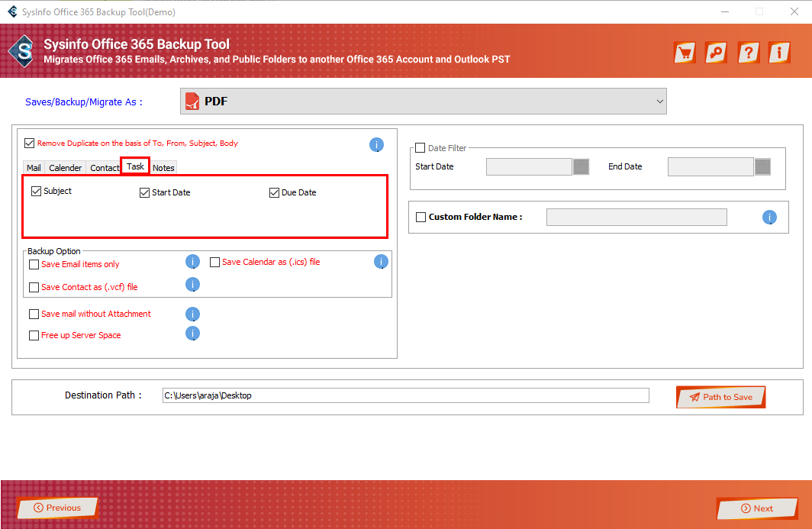Image resolution: width=812 pixels, height=529 pixels.
Task: Click info icon next to Save Contact as vcf
Action: [x=192, y=285]
